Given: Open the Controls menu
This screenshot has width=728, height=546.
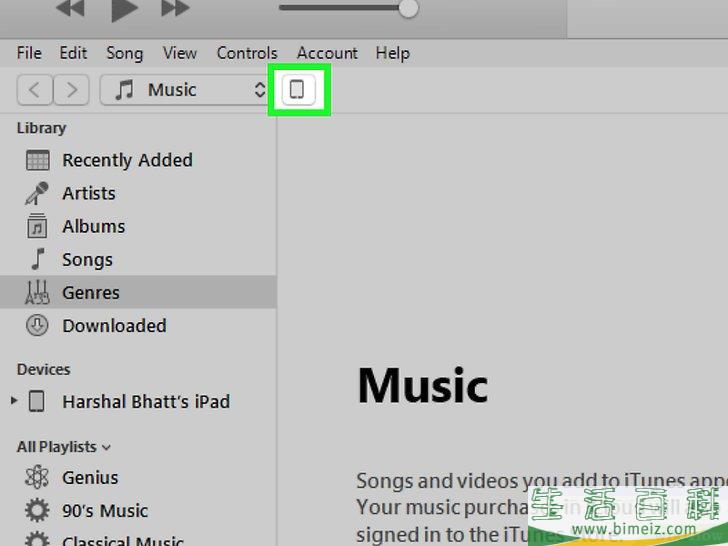Looking at the screenshot, I should click(x=247, y=53).
